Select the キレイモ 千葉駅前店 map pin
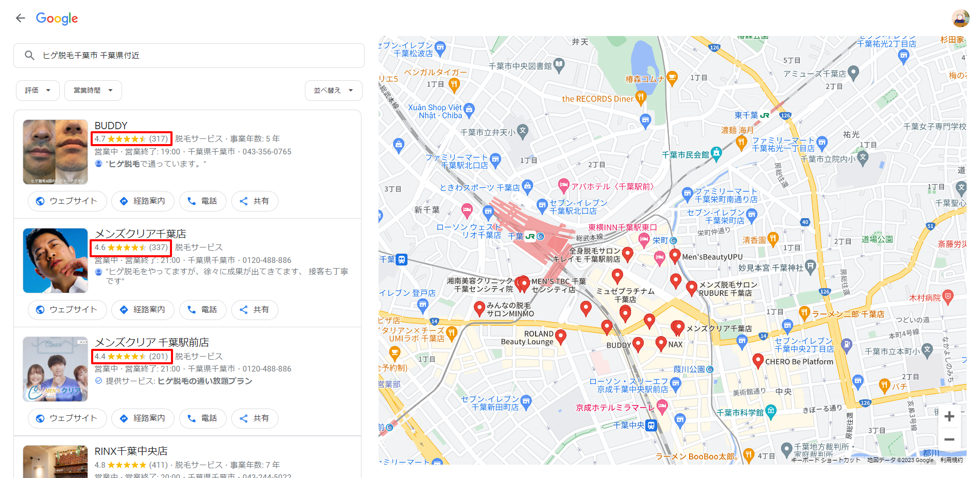The width and height of the screenshot is (980, 478). (x=627, y=254)
